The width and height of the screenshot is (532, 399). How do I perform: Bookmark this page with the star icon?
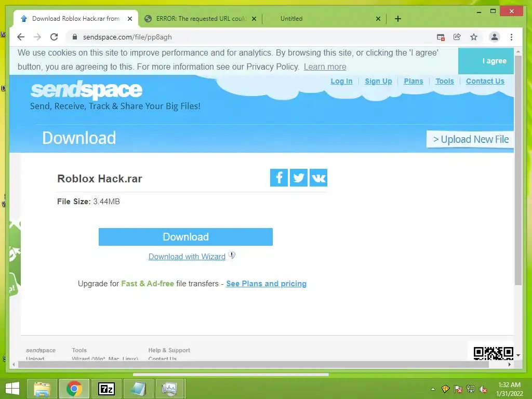coord(474,37)
